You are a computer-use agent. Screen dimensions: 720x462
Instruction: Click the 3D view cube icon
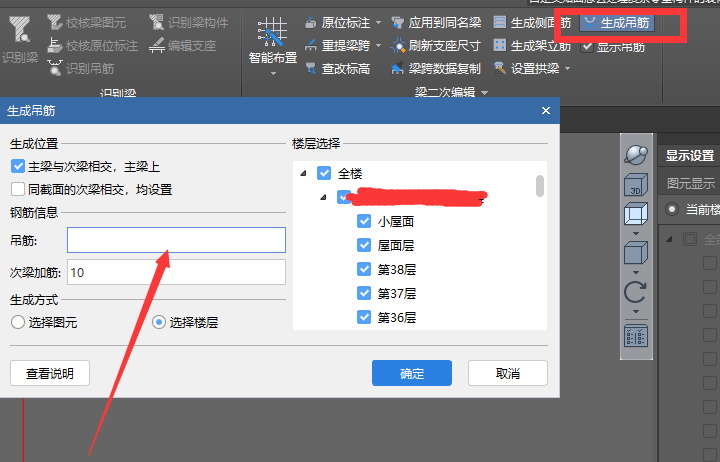[636, 185]
